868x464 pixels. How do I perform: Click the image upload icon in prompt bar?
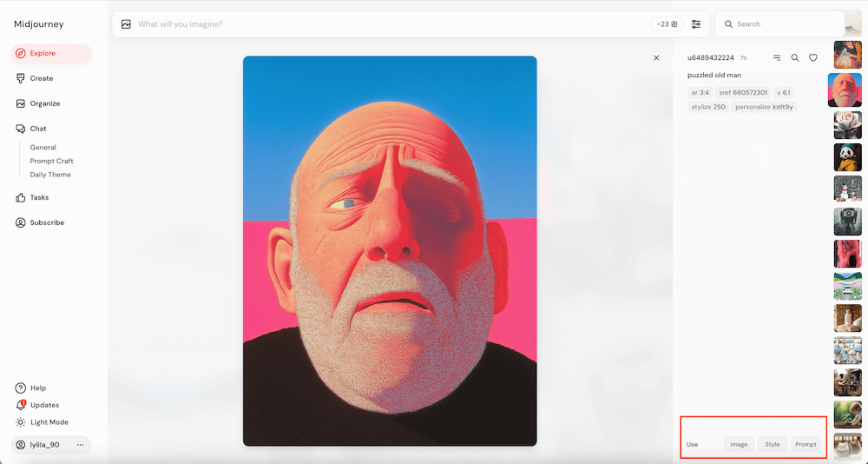click(x=126, y=24)
